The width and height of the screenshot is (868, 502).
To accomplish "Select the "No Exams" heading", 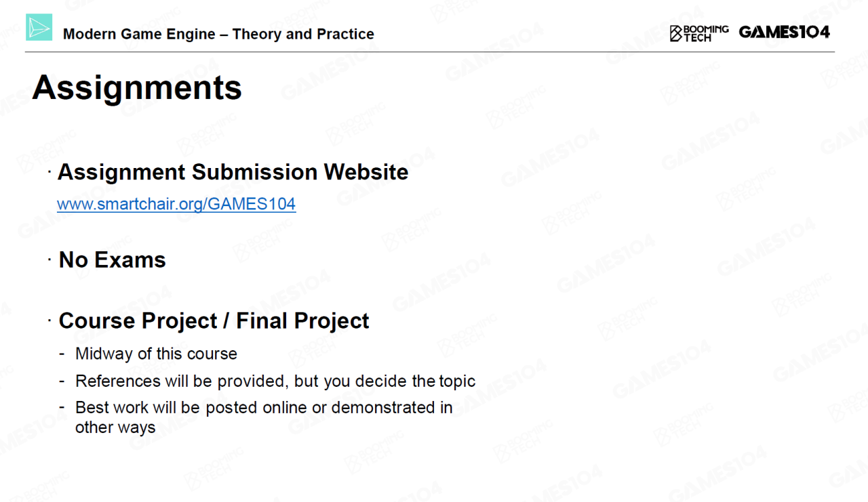I will [113, 259].
